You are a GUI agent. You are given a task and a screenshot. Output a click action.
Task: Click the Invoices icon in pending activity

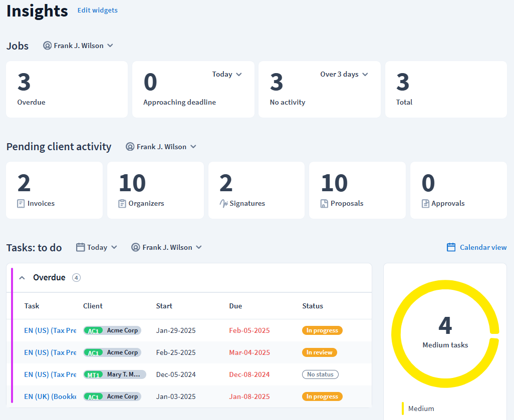coord(21,204)
